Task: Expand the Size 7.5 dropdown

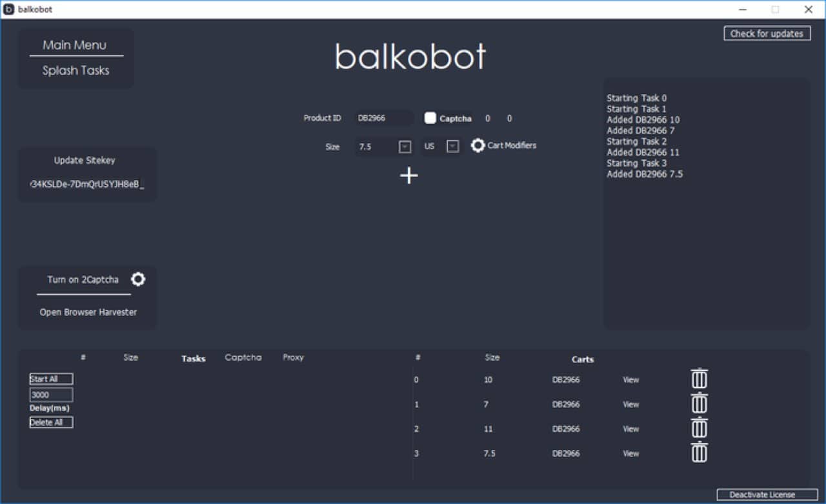Action: coord(405,146)
